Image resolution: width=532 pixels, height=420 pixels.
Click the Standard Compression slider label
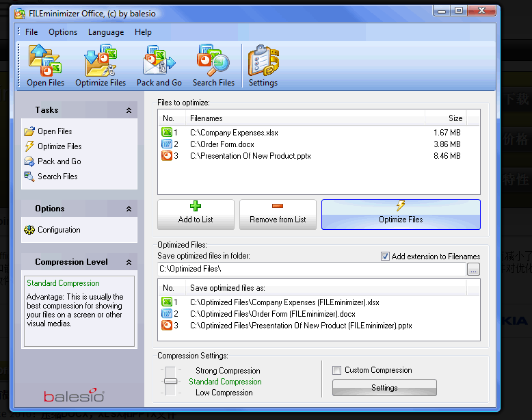coord(225,382)
